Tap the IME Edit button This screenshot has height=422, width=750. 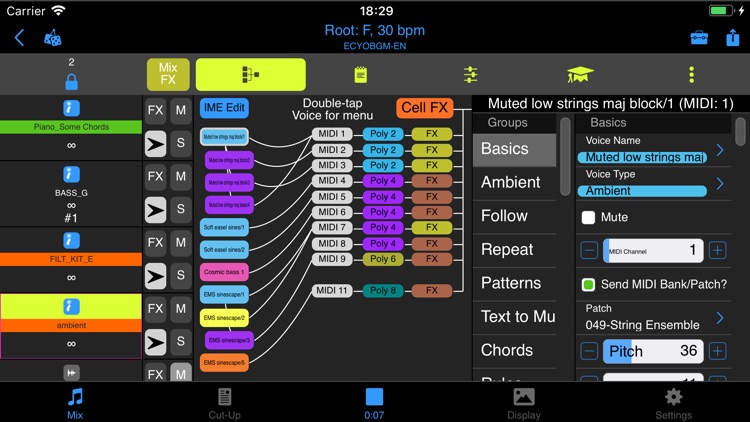coord(224,108)
